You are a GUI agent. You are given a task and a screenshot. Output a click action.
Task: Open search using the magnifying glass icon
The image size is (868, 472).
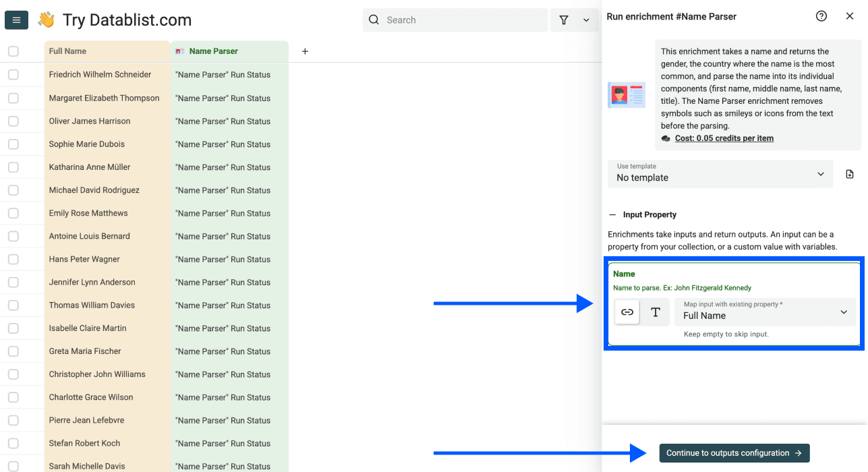pos(374,20)
